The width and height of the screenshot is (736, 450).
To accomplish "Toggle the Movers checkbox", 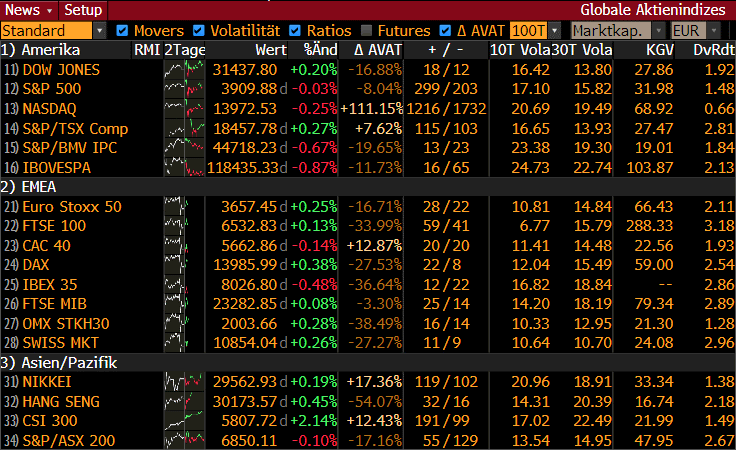I will point(122,31).
